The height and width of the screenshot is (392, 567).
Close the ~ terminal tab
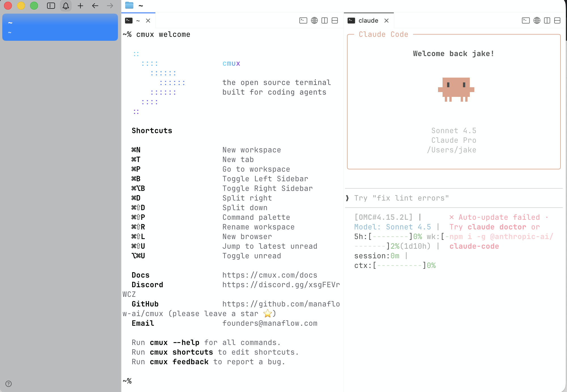148,20
